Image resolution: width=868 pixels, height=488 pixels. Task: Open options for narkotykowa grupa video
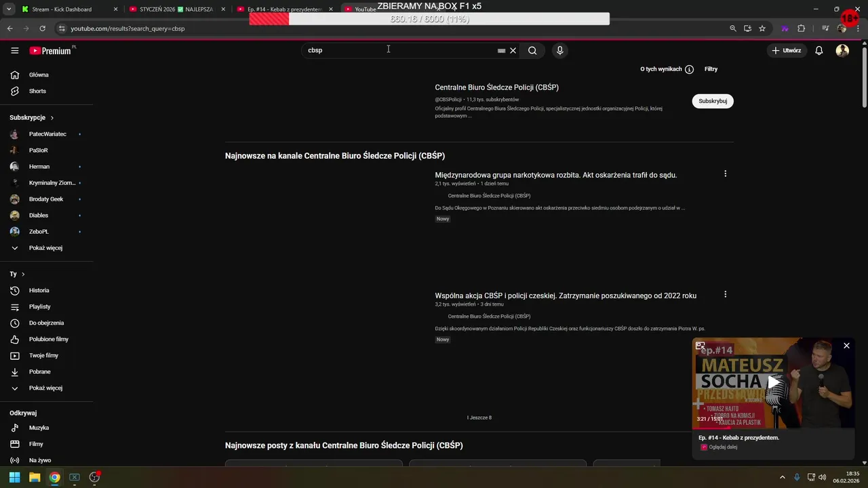pyautogui.click(x=725, y=174)
